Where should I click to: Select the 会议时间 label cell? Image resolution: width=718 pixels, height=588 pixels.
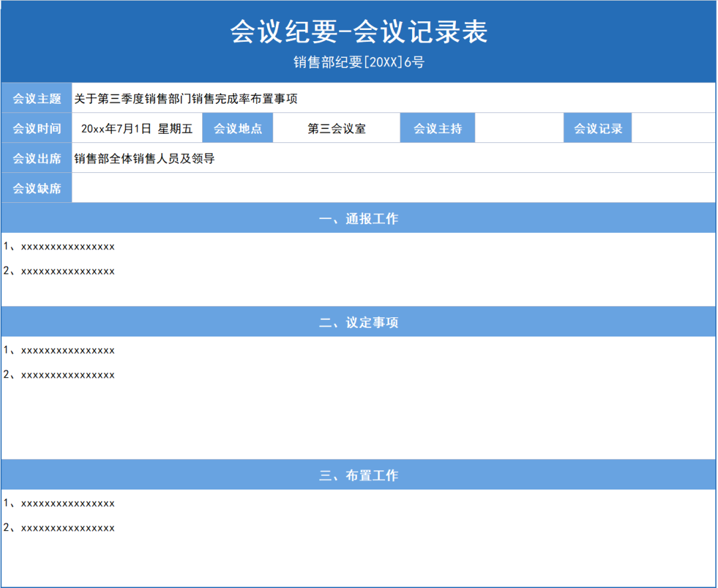click(37, 128)
